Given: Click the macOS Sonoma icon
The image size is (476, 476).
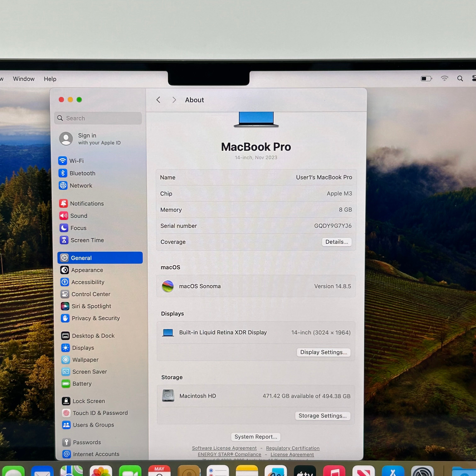Looking at the screenshot, I should pos(168,286).
